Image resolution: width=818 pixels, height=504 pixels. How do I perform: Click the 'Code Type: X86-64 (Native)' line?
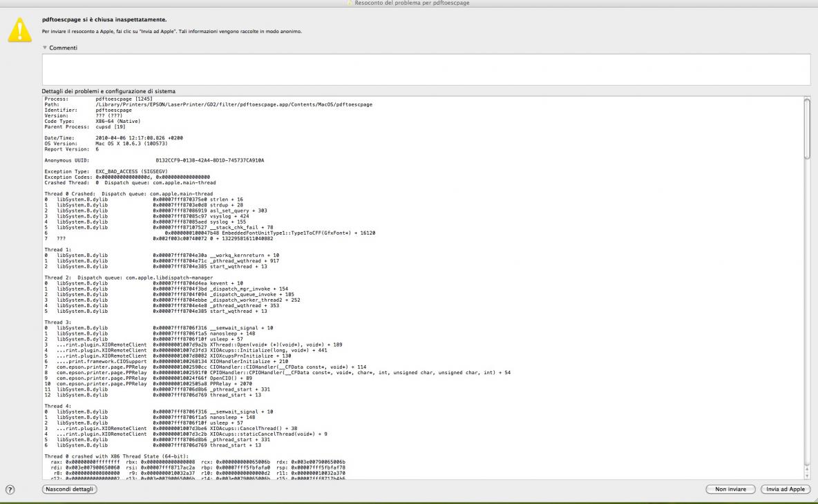93,122
